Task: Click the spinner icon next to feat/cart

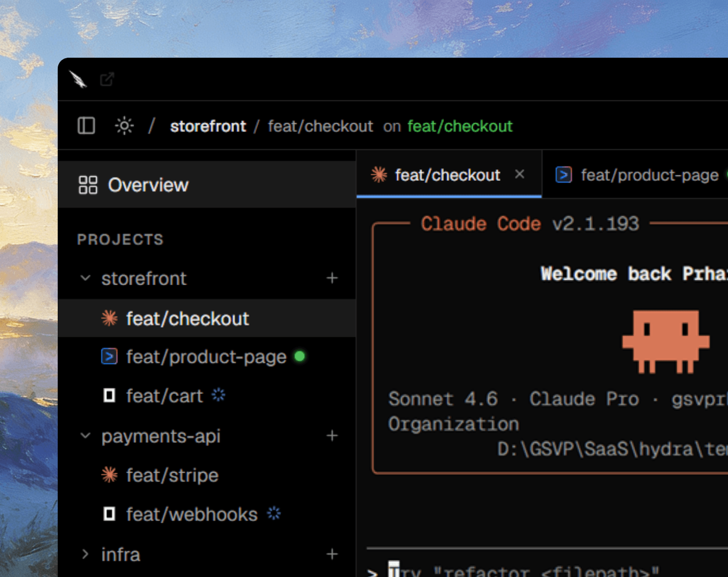Action: point(219,395)
